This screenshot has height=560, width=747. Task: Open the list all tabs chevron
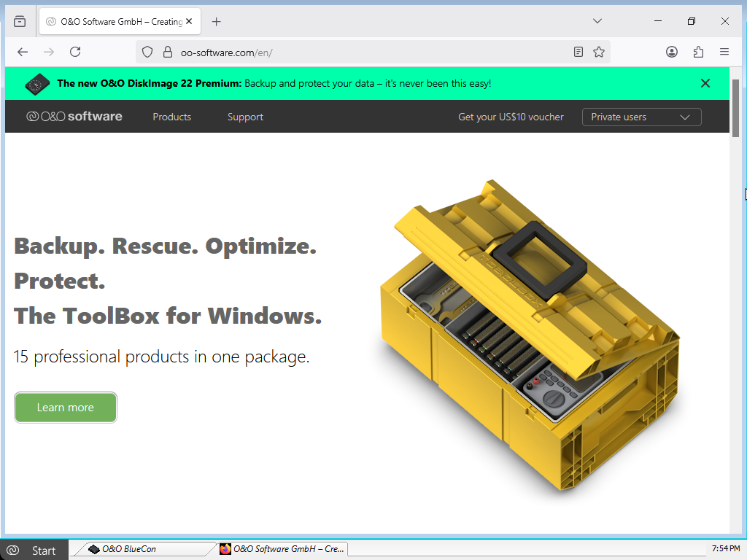click(597, 21)
